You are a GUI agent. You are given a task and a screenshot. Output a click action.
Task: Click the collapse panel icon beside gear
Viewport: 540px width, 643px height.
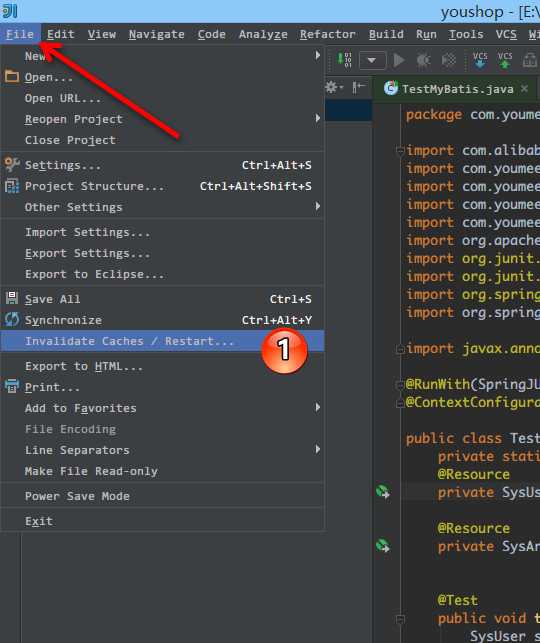click(358, 87)
